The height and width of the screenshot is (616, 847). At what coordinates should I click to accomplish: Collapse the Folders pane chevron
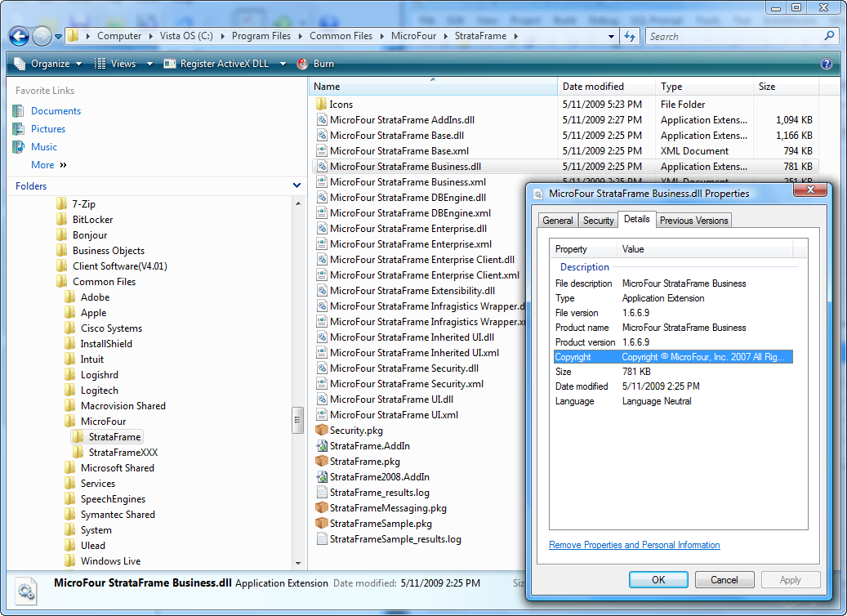296,186
